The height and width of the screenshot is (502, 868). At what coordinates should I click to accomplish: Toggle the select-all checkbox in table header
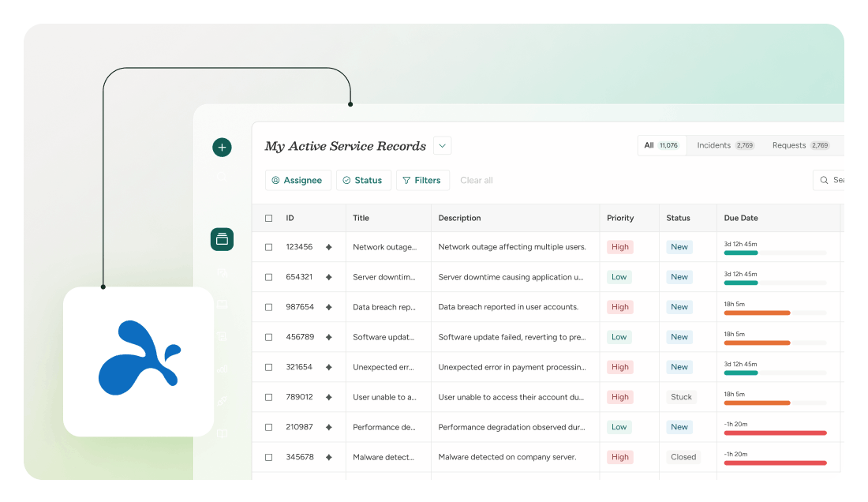tap(269, 219)
